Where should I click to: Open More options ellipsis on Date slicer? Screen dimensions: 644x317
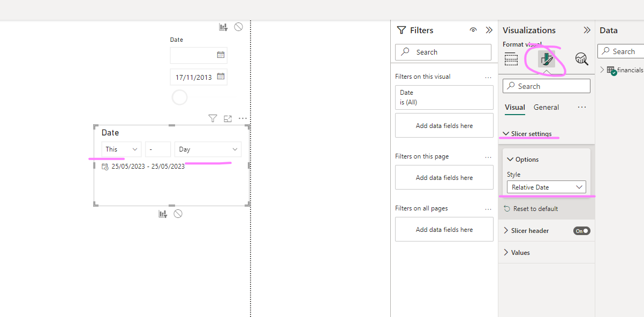tap(243, 118)
